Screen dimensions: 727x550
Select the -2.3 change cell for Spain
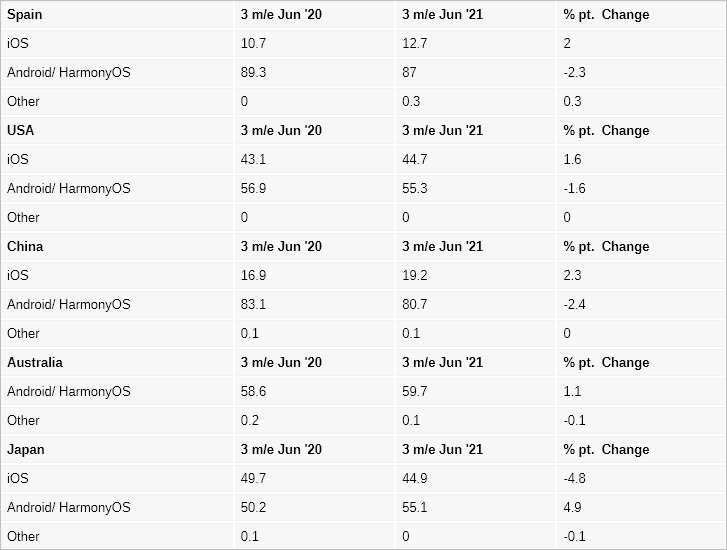[x=575, y=73]
